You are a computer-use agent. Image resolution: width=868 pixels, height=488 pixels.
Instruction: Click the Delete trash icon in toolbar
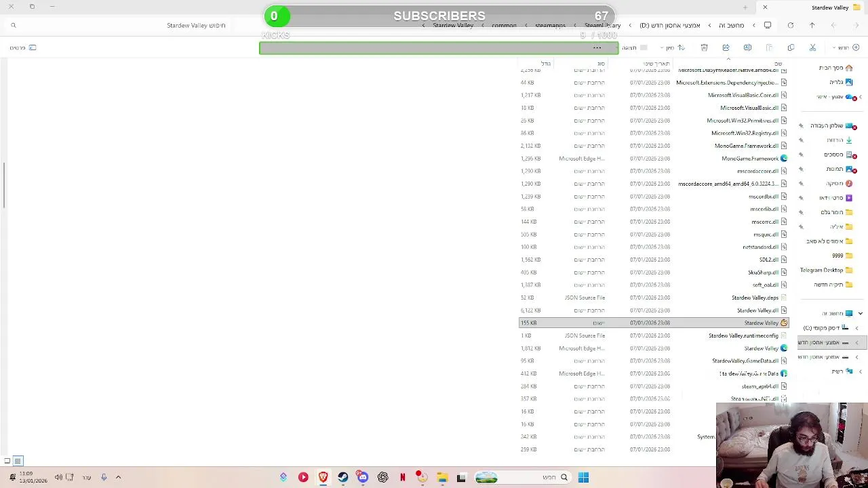point(704,47)
